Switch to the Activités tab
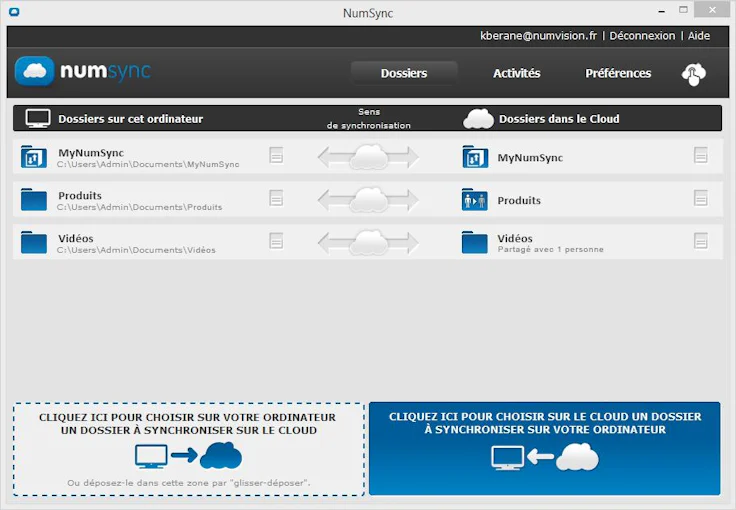 point(516,73)
